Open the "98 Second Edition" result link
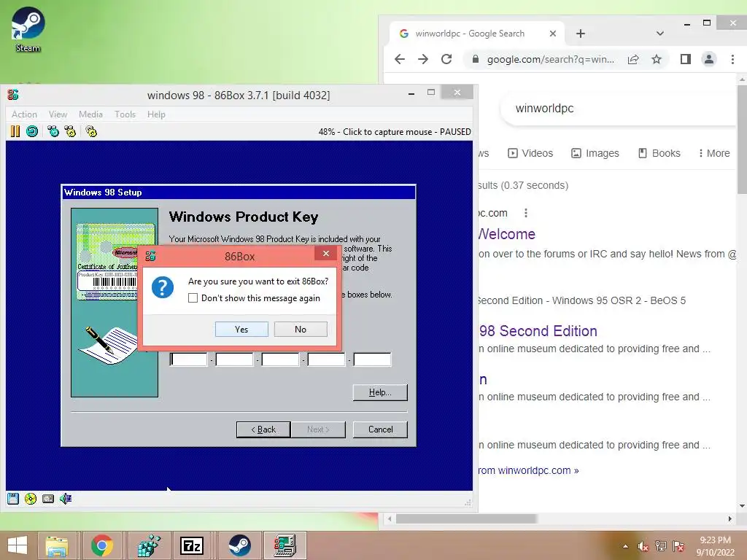The image size is (747, 560). tap(538, 331)
